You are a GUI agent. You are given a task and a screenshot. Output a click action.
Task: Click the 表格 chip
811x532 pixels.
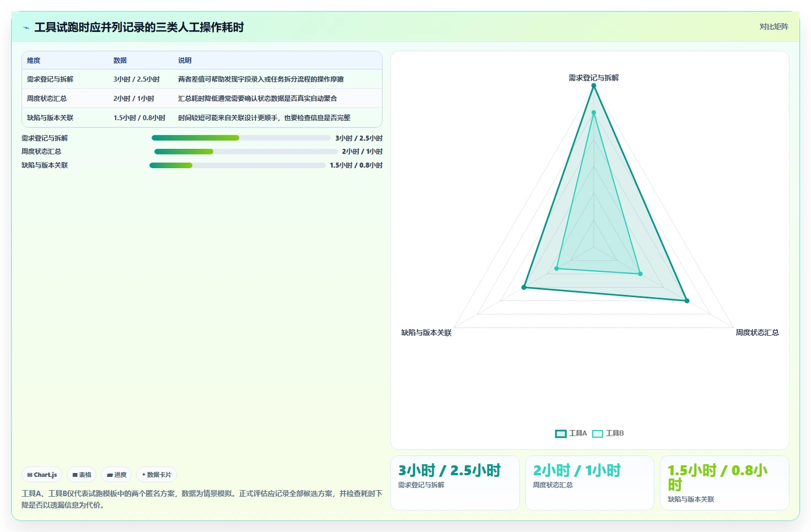pos(82,475)
